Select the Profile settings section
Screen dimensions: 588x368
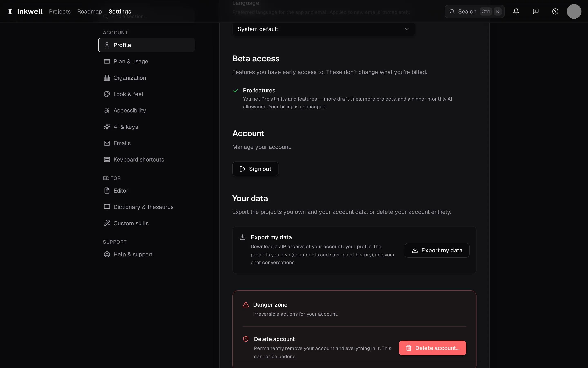click(147, 45)
